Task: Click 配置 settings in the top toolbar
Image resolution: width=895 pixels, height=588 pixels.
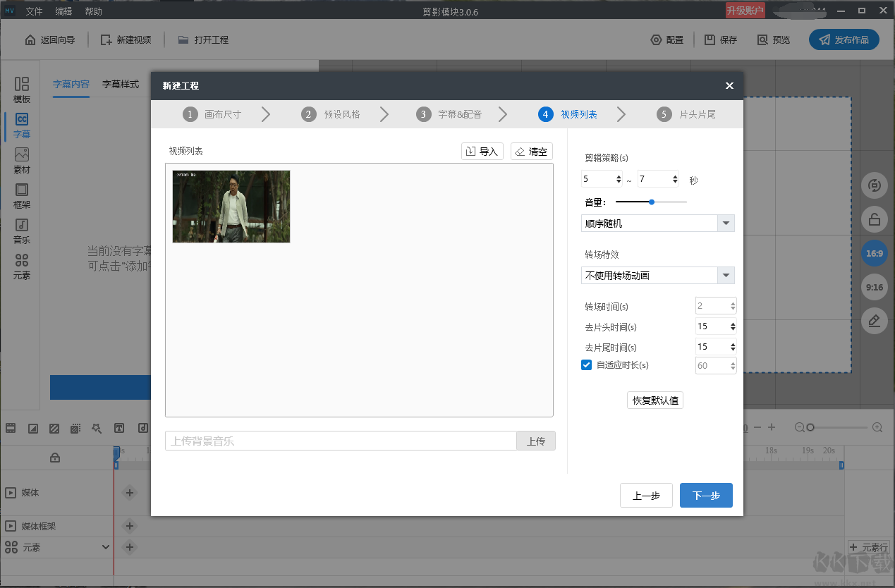Action: (667, 40)
